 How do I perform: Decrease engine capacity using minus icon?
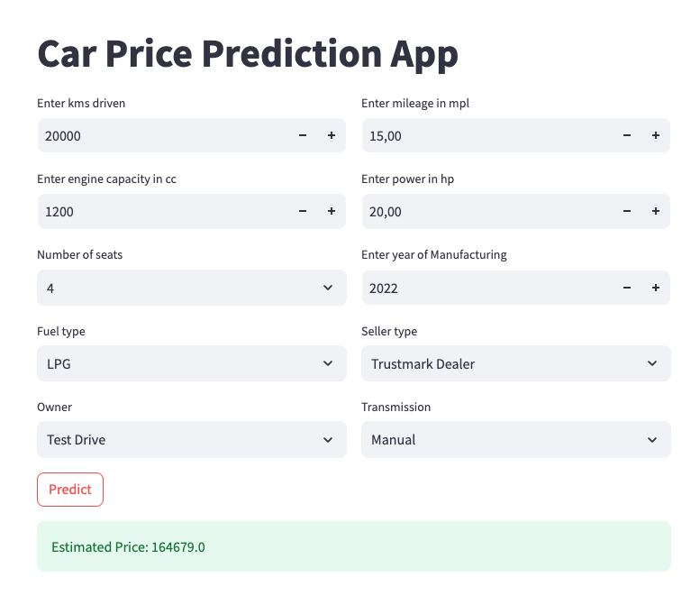(303, 211)
